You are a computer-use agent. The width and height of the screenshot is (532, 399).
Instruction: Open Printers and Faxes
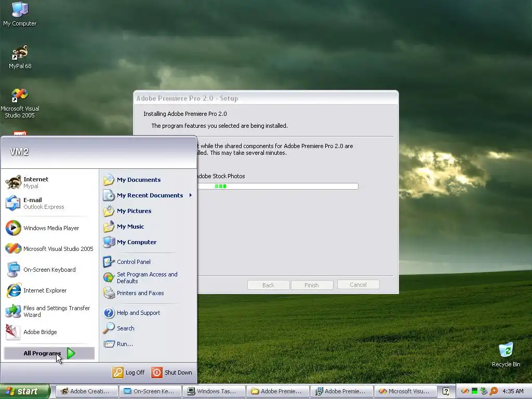148,293
